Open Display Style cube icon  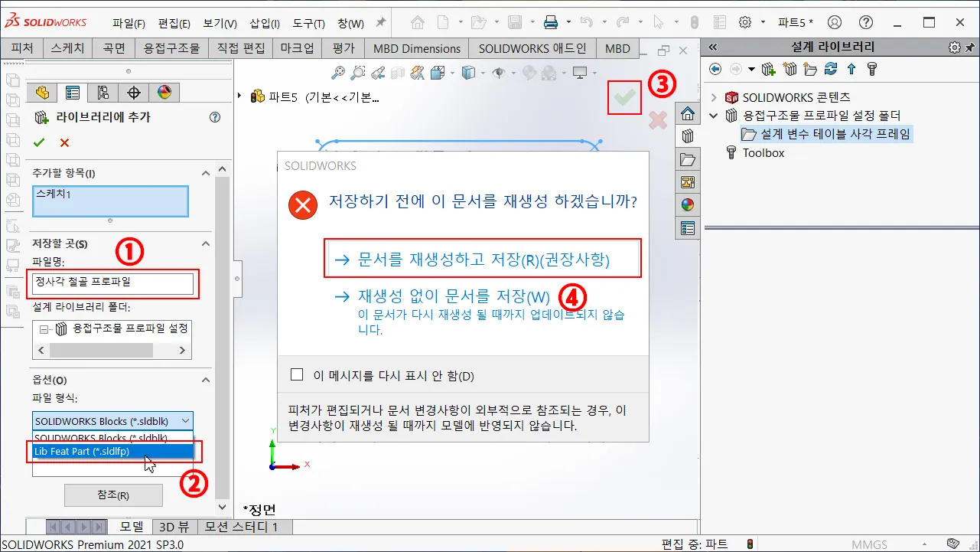468,73
